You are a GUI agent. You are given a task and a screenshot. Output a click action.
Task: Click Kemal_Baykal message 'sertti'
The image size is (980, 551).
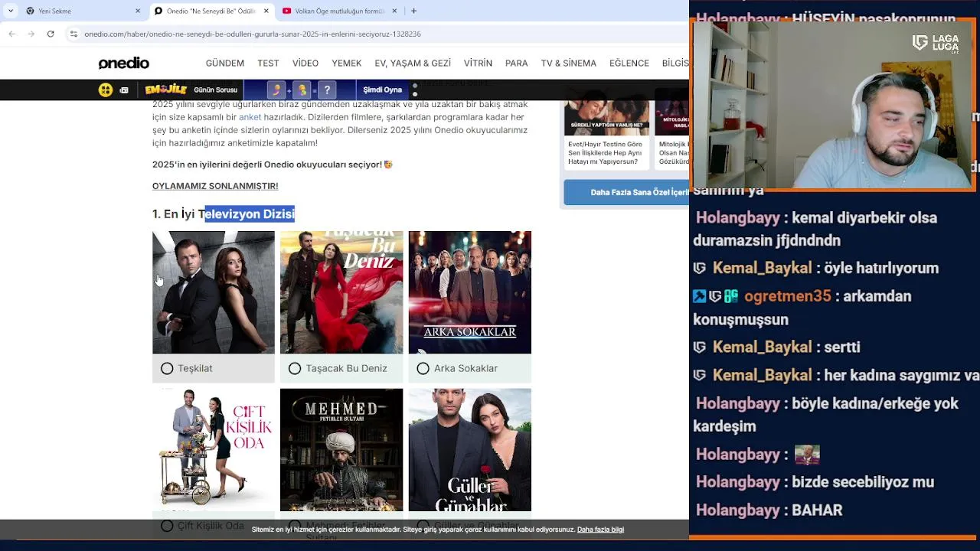(x=842, y=347)
